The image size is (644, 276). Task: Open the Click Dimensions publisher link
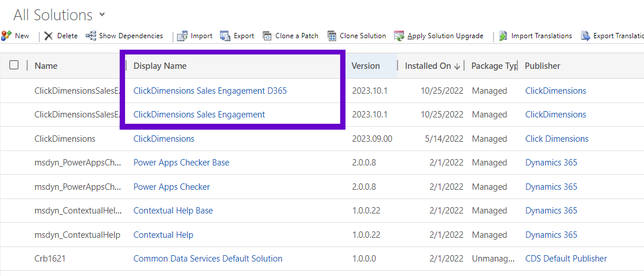[x=557, y=139]
